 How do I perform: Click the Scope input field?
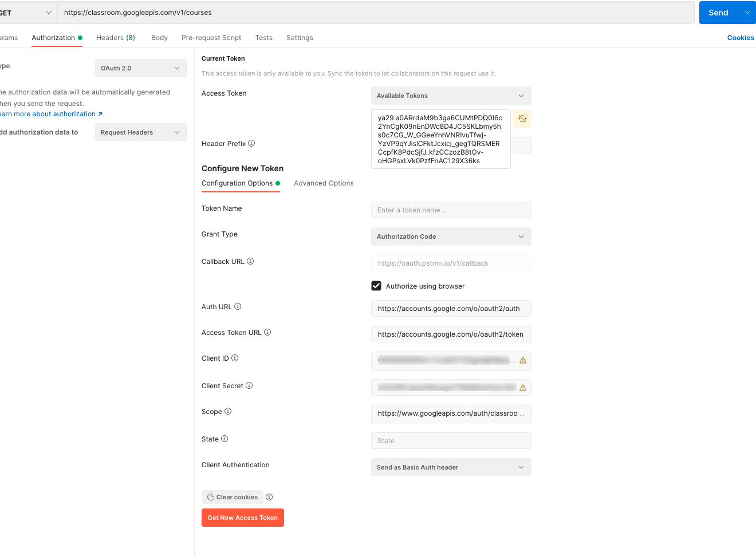(451, 413)
